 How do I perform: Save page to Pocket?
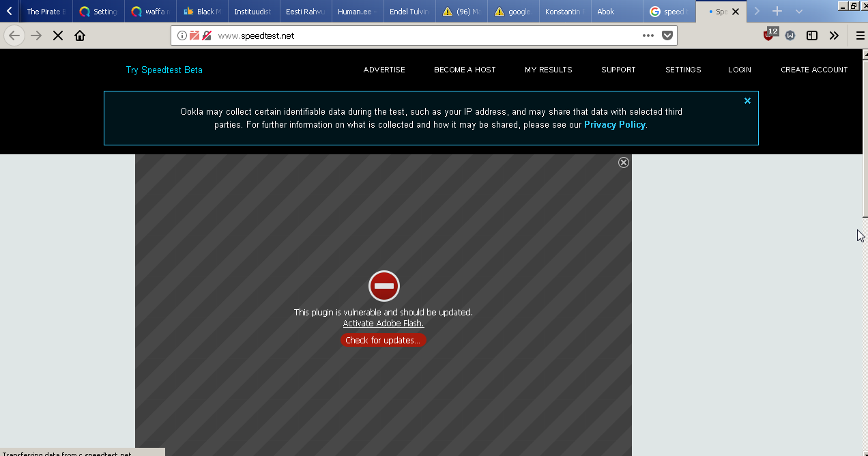[667, 35]
